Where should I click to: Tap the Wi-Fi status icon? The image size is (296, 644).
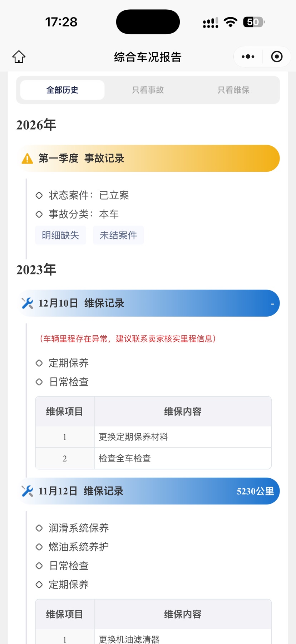[231, 22]
